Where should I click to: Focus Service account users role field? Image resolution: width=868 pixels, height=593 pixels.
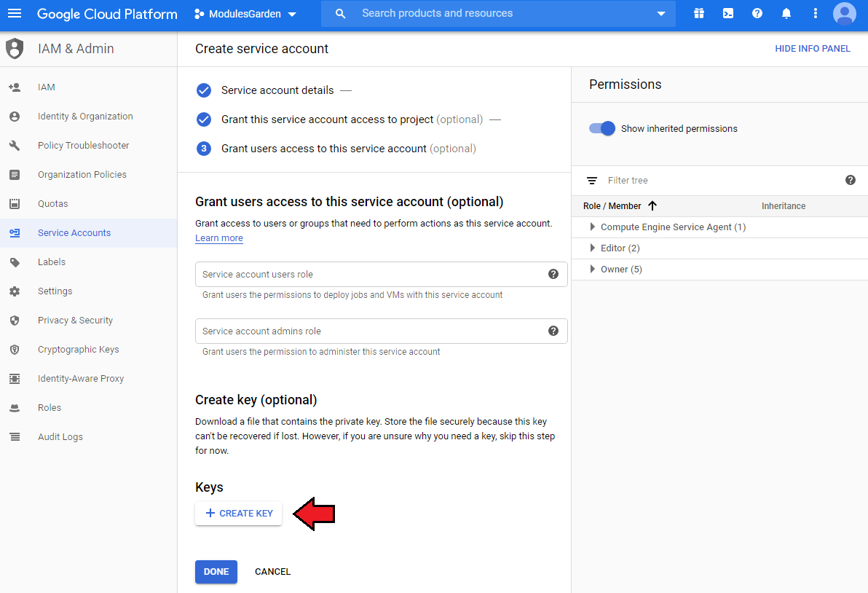pos(381,274)
